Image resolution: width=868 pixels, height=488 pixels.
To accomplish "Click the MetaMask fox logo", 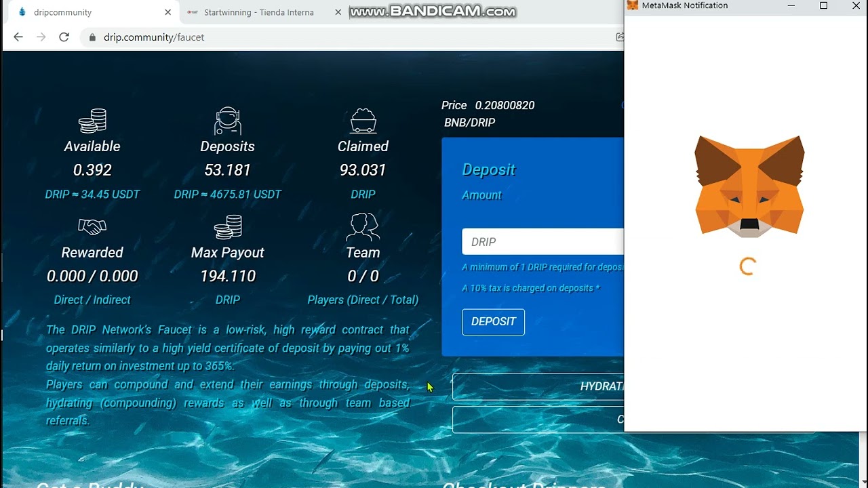I will coord(749,186).
